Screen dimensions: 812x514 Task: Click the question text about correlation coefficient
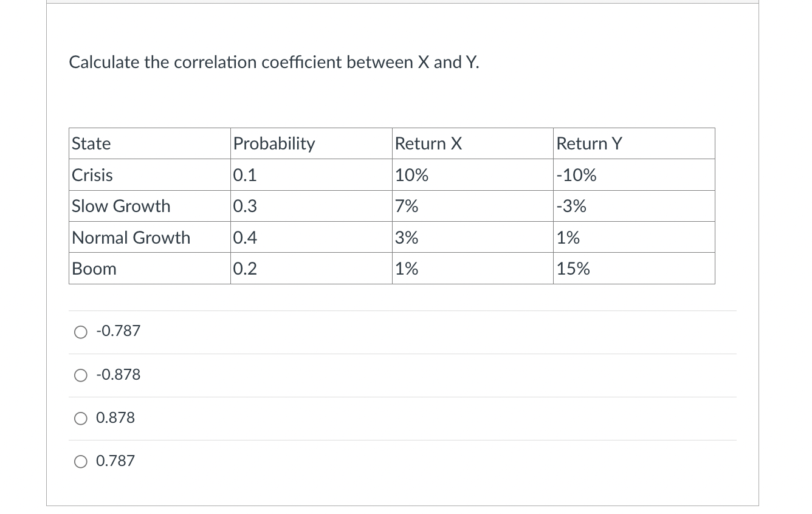tap(274, 62)
